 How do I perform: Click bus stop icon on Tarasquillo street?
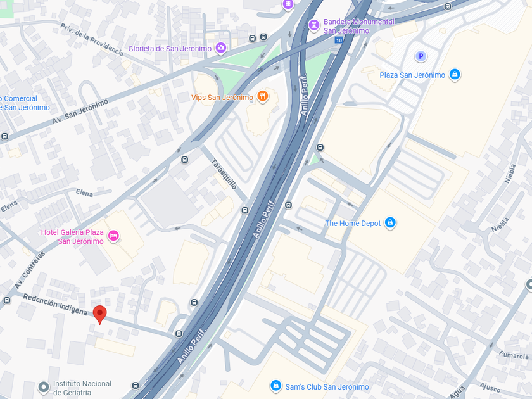click(245, 210)
